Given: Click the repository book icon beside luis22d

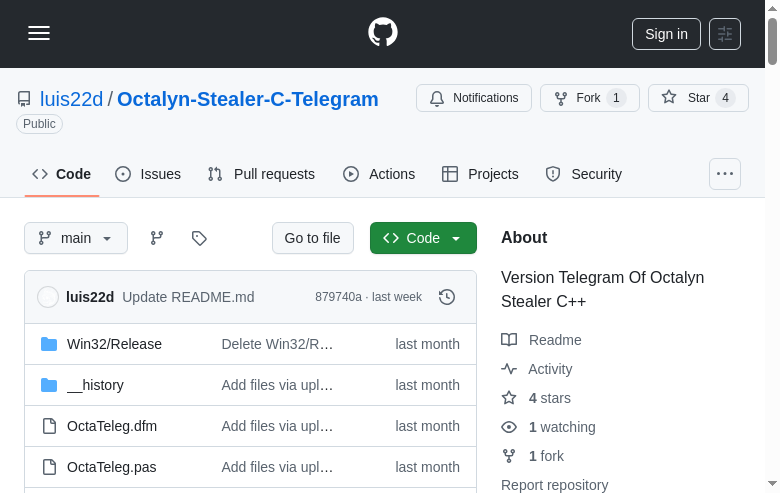Looking at the screenshot, I should [x=24, y=99].
